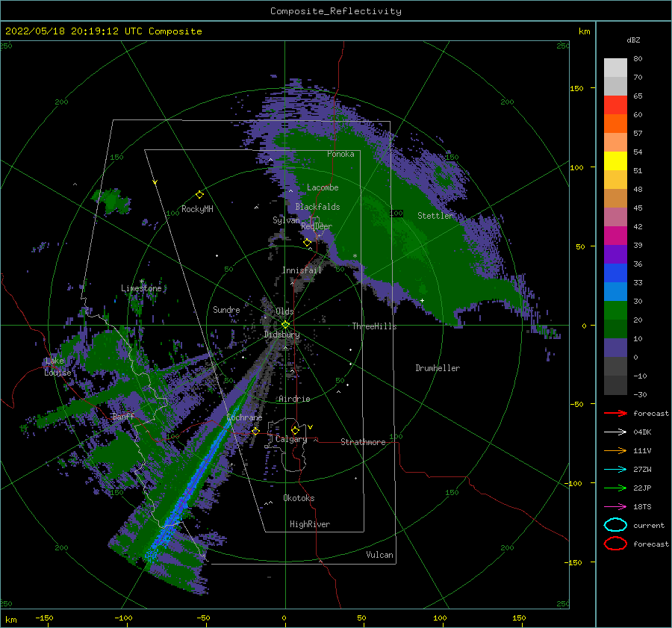672x628 pixels.
Task: Click the isolated green echo northwest of RockyMH
Action: (111, 200)
